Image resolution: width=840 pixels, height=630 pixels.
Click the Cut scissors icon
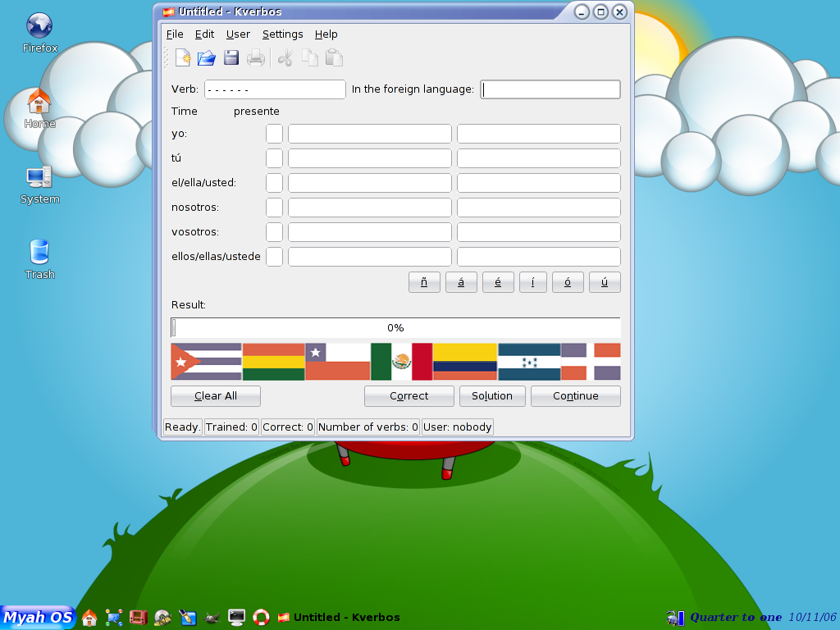pyautogui.click(x=285, y=58)
